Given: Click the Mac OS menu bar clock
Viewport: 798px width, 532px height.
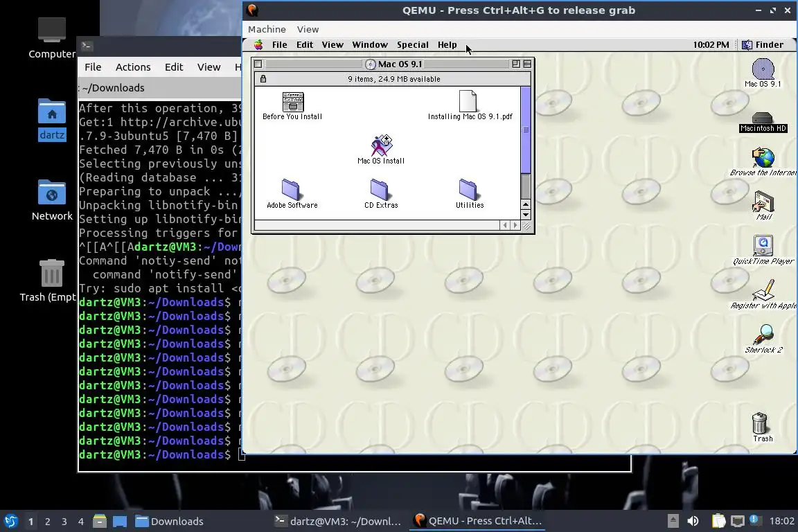Looking at the screenshot, I should pyautogui.click(x=711, y=45).
